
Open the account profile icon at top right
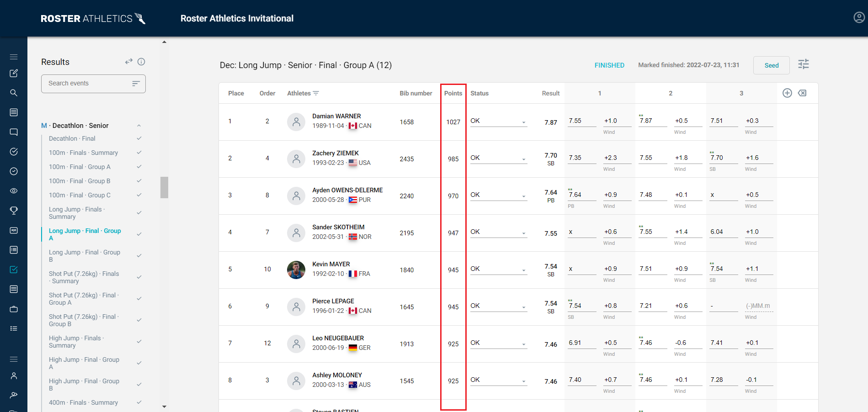pos(859,18)
